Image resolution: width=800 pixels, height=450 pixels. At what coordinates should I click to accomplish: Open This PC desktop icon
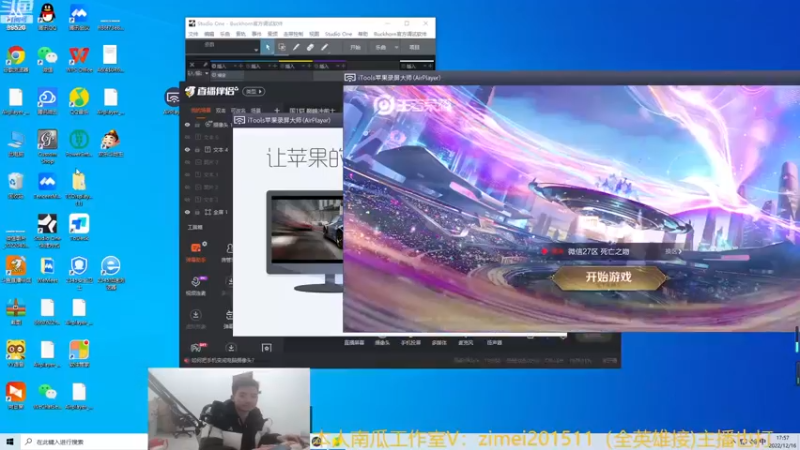click(x=16, y=139)
